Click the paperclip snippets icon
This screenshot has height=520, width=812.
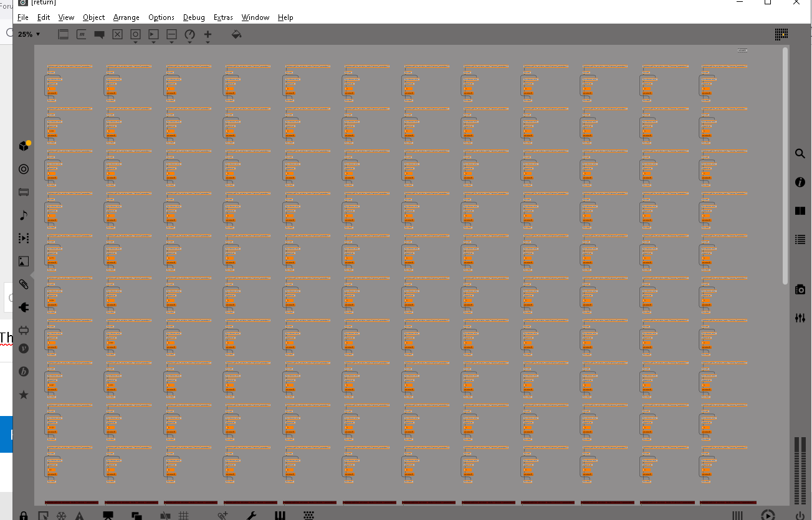coord(24,285)
